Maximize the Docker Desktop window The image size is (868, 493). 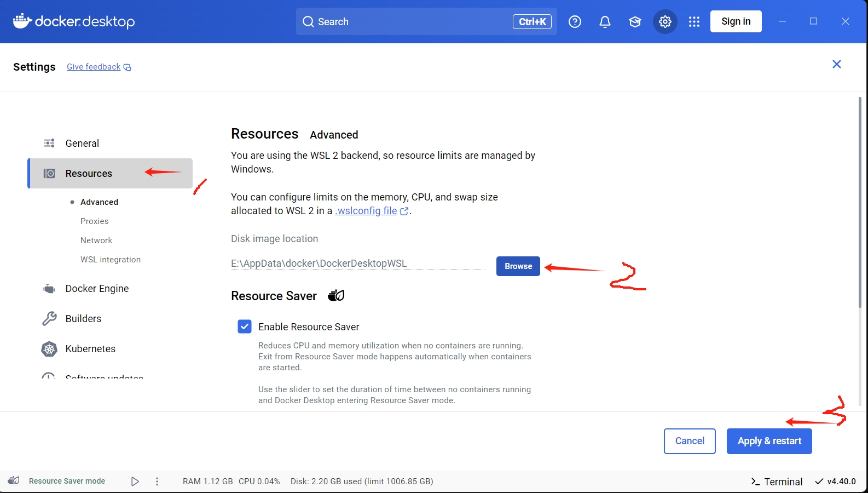(813, 21)
